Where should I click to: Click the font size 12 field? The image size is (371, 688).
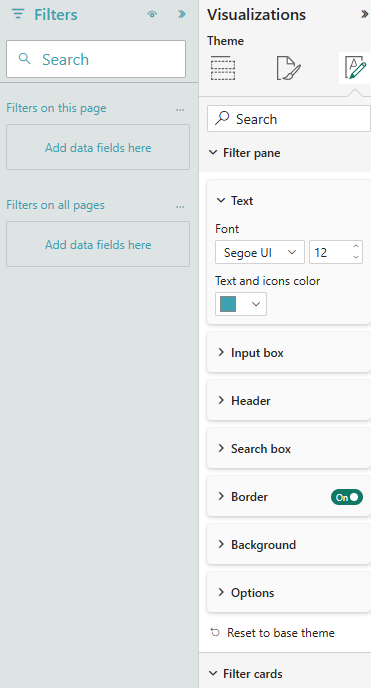[x=330, y=252]
